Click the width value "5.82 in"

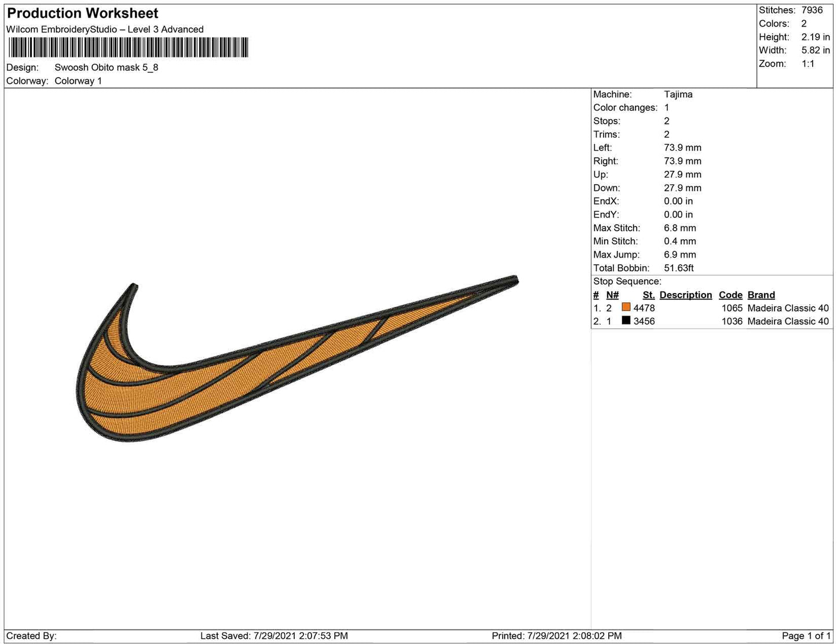pos(816,50)
